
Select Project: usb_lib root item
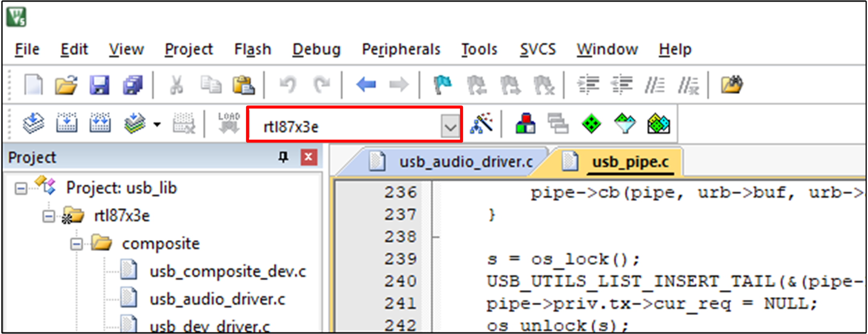pyautogui.click(x=121, y=188)
